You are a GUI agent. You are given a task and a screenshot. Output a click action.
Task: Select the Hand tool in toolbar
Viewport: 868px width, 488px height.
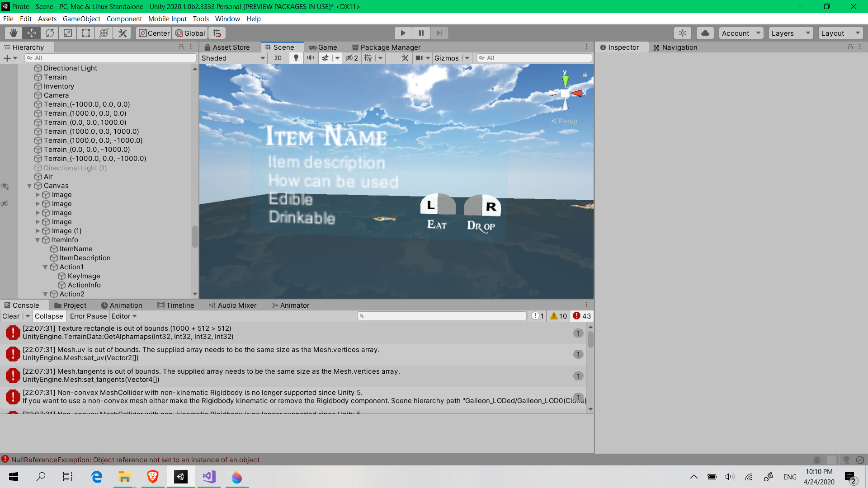14,33
